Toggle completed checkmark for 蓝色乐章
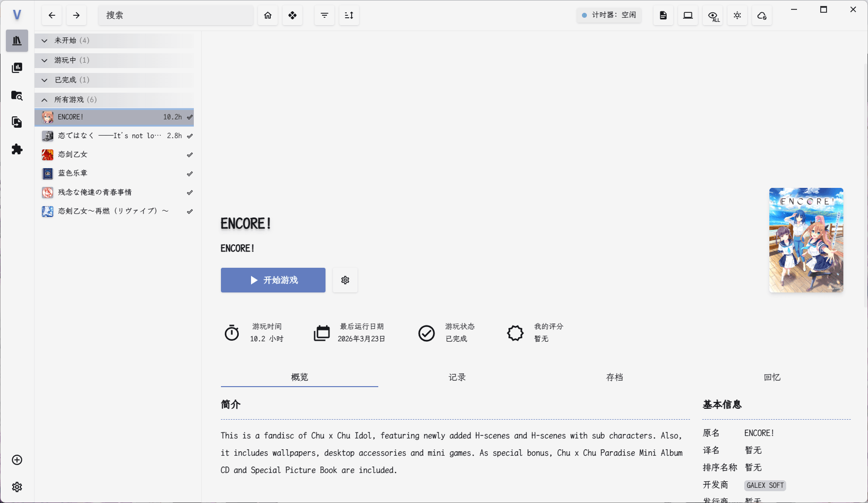The width and height of the screenshot is (868, 503). [190, 174]
